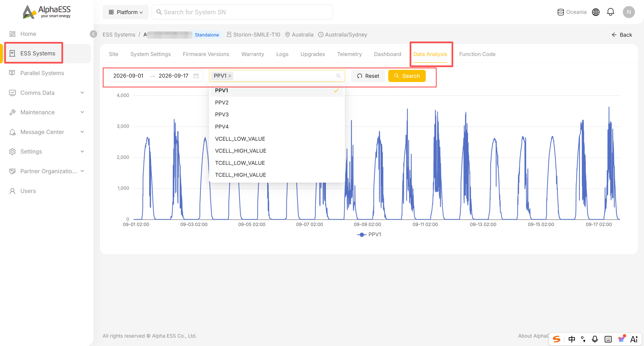Deselect checked PPV1 option in list
The height and width of the screenshot is (346, 644).
[277, 91]
